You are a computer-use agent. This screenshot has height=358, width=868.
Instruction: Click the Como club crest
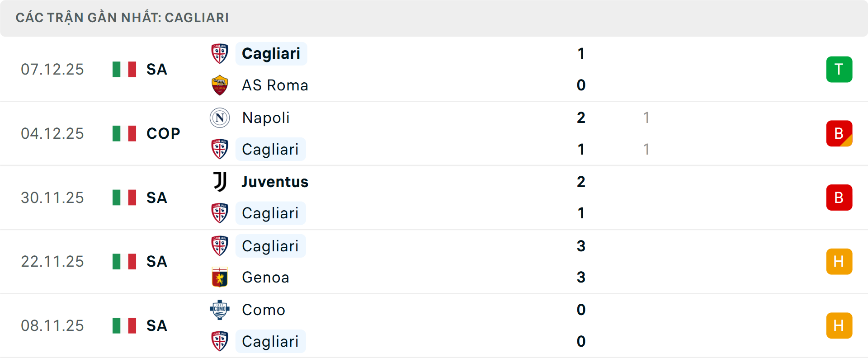(220, 310)
